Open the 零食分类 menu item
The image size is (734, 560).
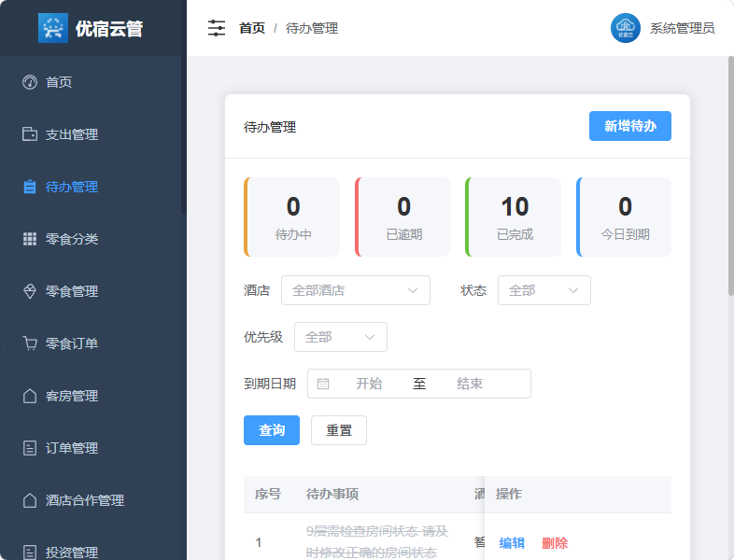pos(91,239)
